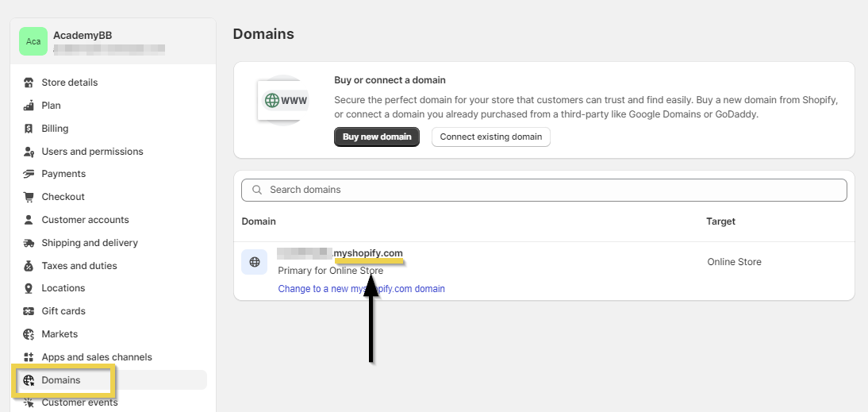Click the Locations pin icon
The image size is (868, 412).
coord(29,288)
